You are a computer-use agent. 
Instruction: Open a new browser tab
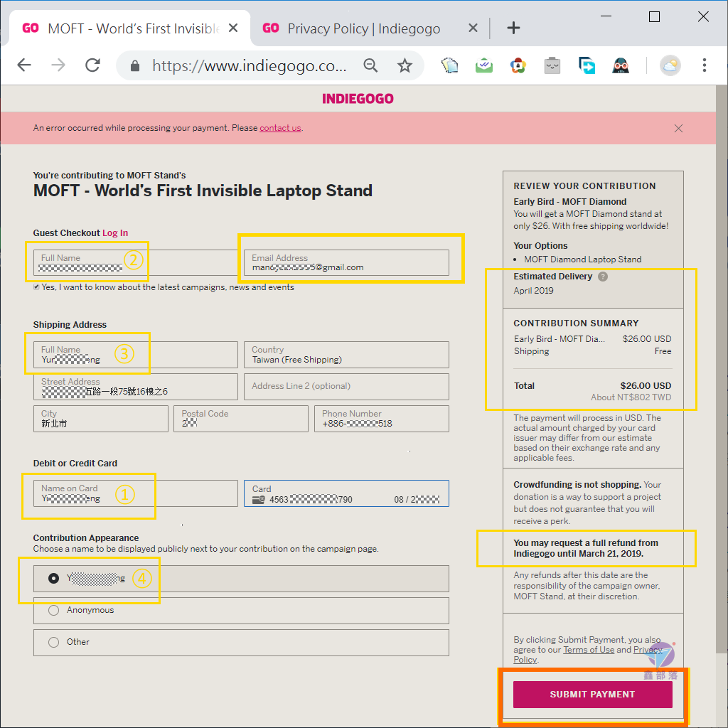[513, 28]
